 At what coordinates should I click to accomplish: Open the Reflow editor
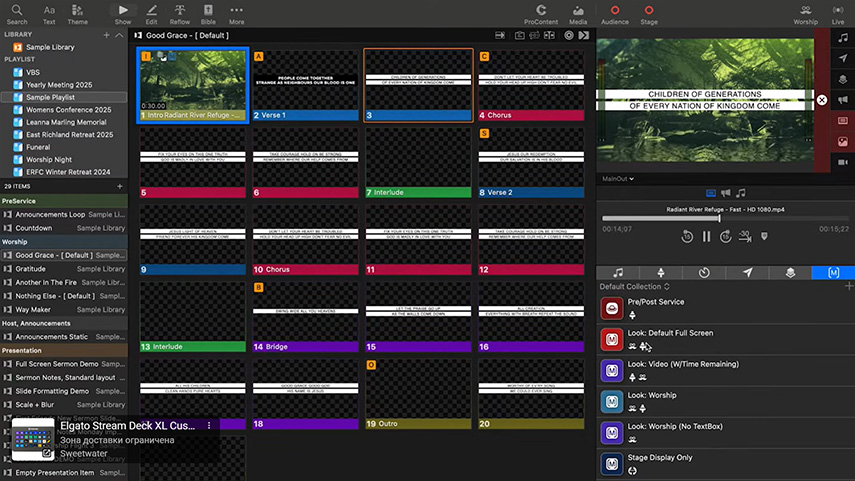coord(179,14)
